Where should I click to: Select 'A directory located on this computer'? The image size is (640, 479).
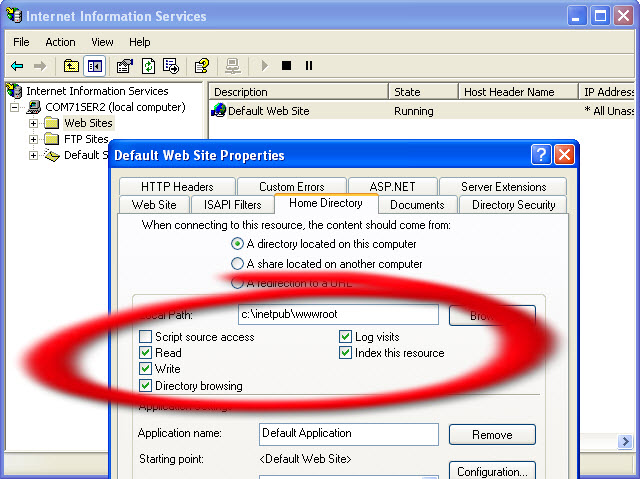(237, 244)
